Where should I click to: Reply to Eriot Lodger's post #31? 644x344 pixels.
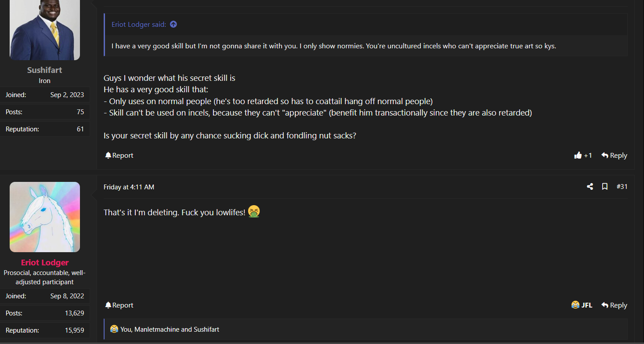pyautogui.click(x=614, y=305)
